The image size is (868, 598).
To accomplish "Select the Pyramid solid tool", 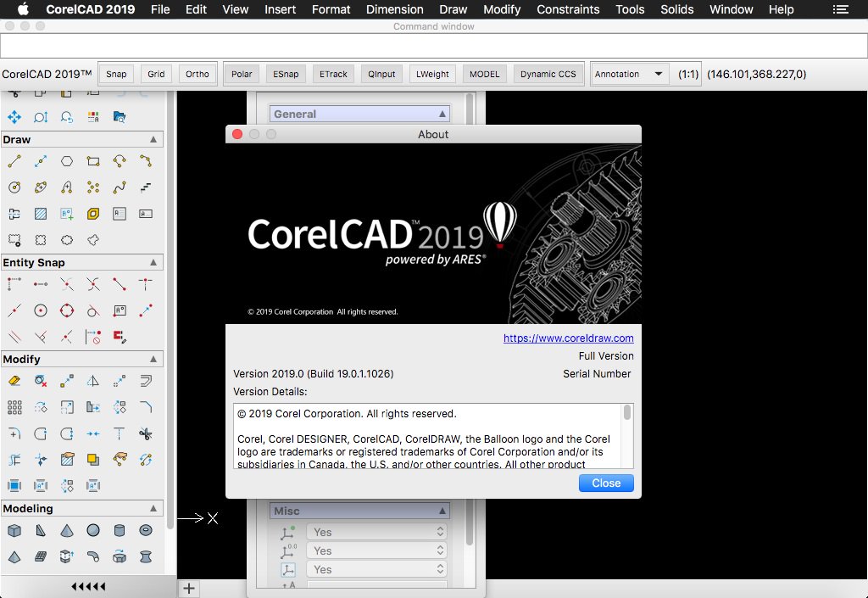I will [x=14, y=556].
